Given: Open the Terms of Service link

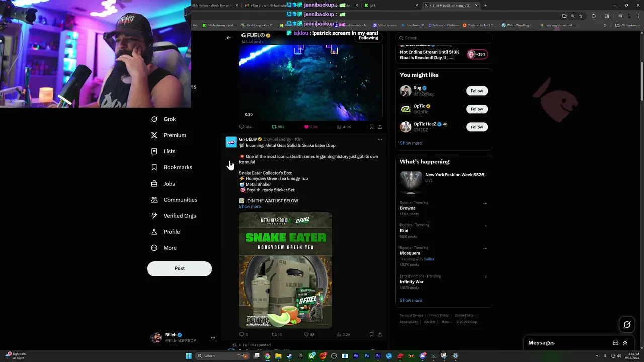Looking at the screenshot, I should click(412, 316).
